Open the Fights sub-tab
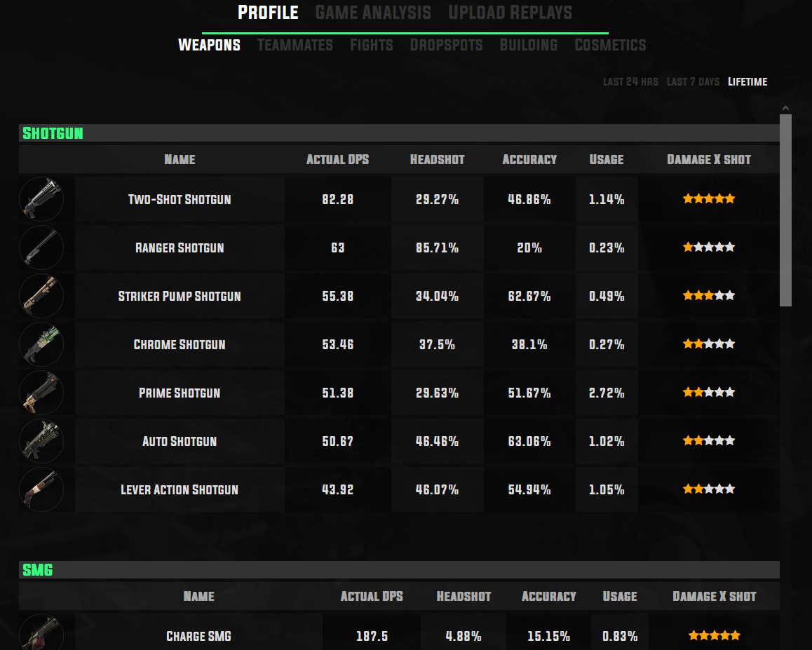Viewport: 812px width, 650px height. point(372,45)
